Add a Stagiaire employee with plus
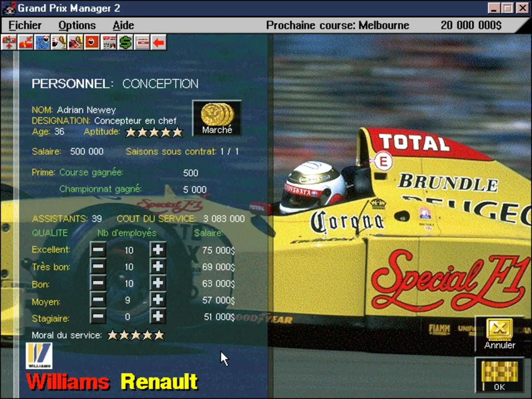Viewport: 532px width, 399px height. [158, 316]
